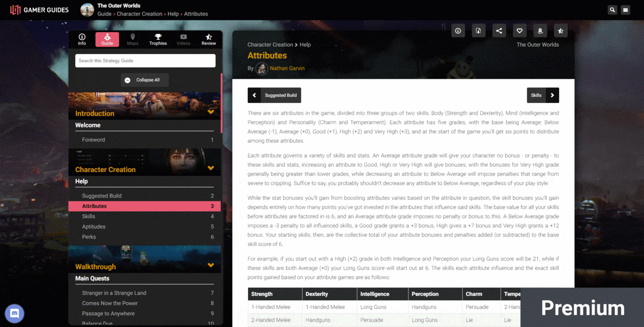Screen dimensions: 644x327
Task: Click the Main Quests subsection heading
Action: (92, 279)
